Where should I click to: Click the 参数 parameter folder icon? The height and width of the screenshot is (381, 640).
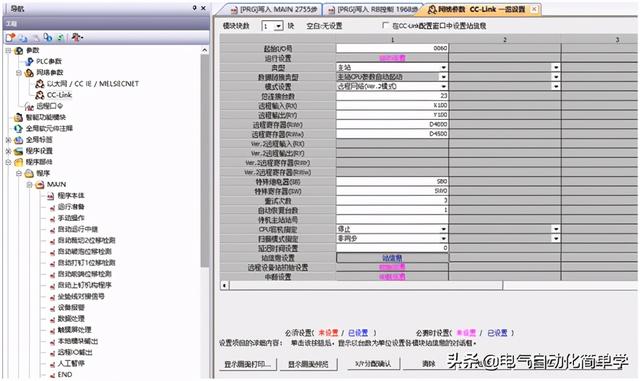point(19,50)
